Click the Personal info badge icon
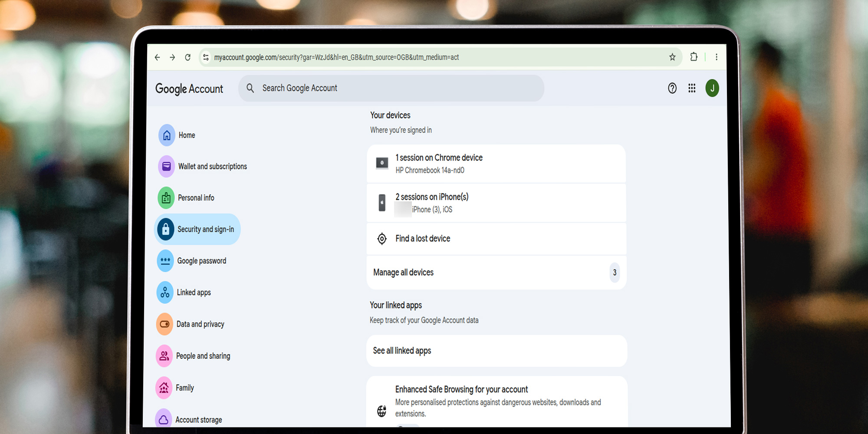 coord(166,198)
